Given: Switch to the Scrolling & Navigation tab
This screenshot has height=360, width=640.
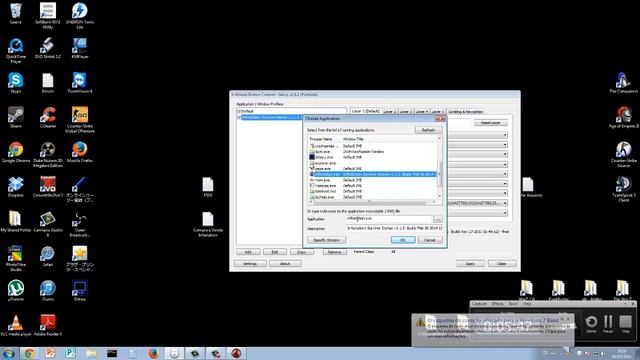Looking at the screenshot, I should point(465,111).
